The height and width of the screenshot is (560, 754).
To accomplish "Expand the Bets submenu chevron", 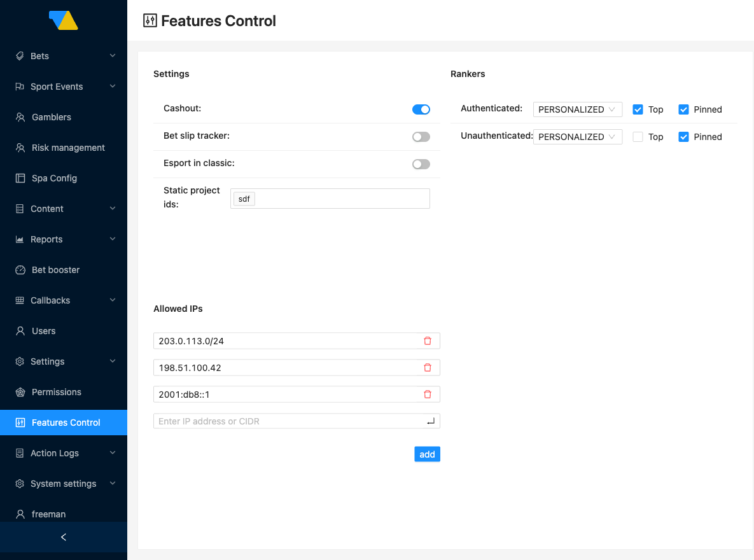I will click(113, 55).
